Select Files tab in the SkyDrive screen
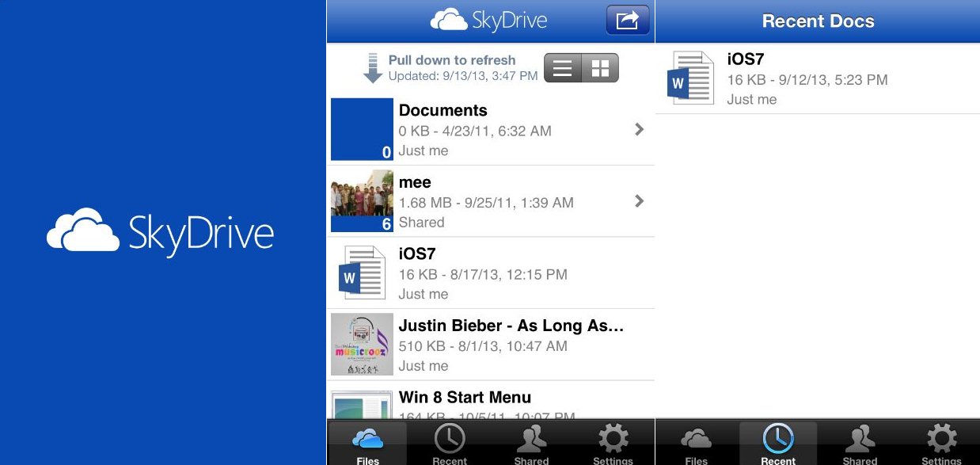The image size is (980, 465). pyautogui.click(x=368, y=444)
